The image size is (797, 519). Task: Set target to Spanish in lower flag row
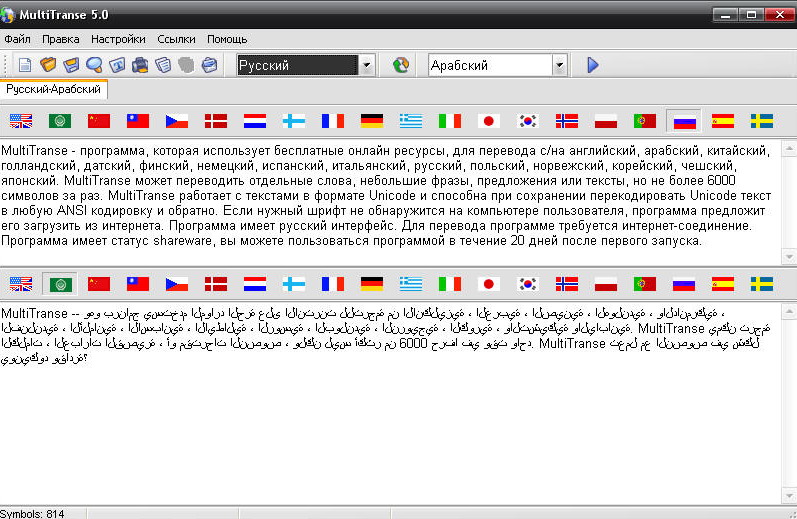pyautogui.click(x=723, y=284)
